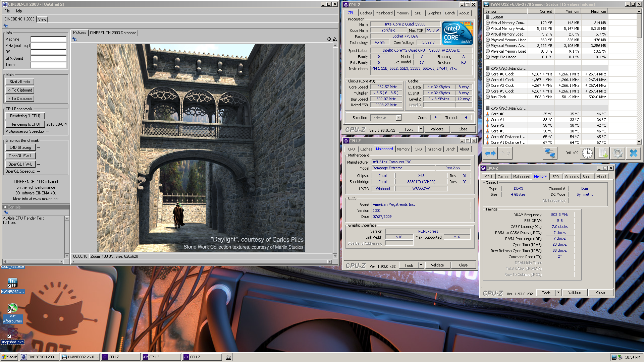644x362 pixels.
Task: Click Sensor column header in HWiNFO
Action: (x=505, y=11)
